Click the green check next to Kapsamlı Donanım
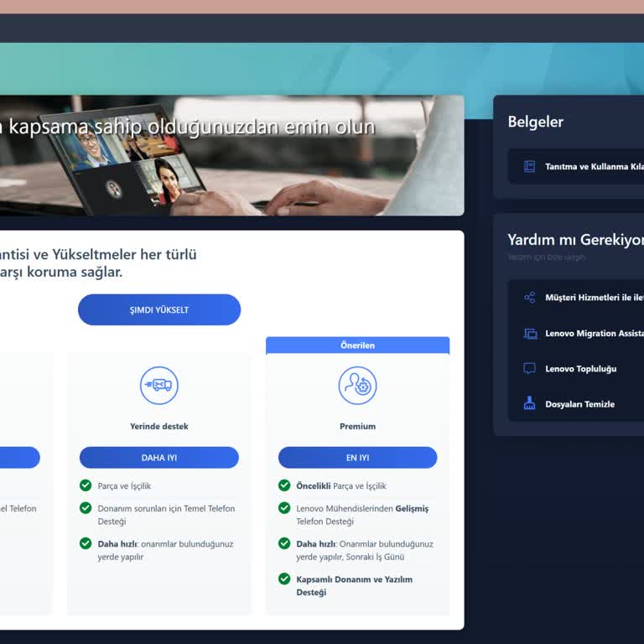644x644 pixels. (x=284, y=579)
